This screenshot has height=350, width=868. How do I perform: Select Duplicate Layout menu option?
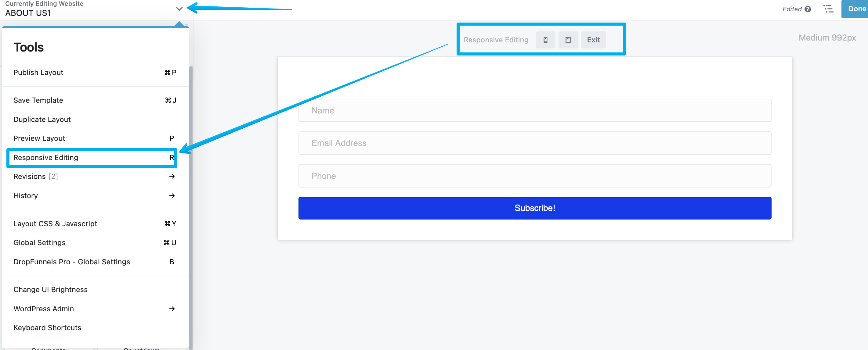[42, 120]
